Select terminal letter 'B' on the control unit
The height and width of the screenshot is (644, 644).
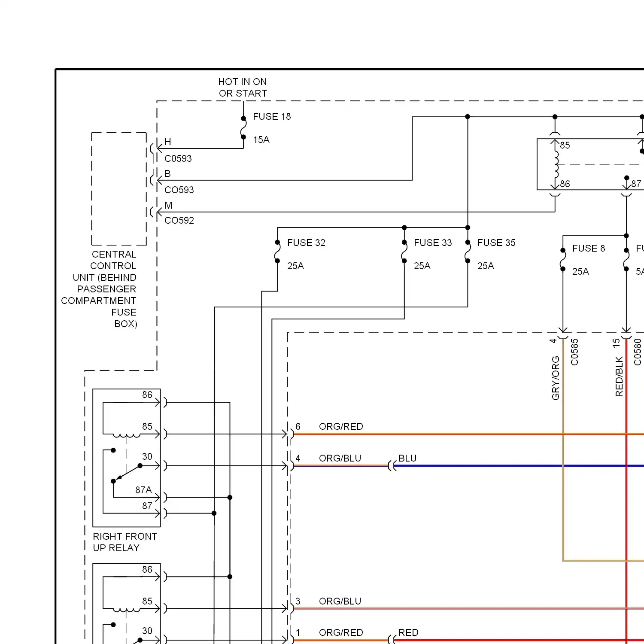point(168,174)
